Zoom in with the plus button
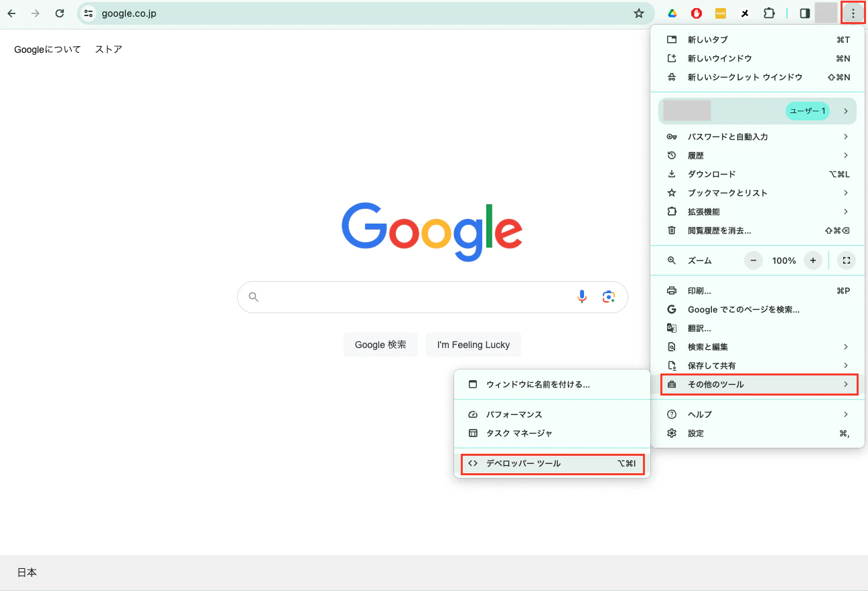This screenshot has height=591, width=868. 812,260
